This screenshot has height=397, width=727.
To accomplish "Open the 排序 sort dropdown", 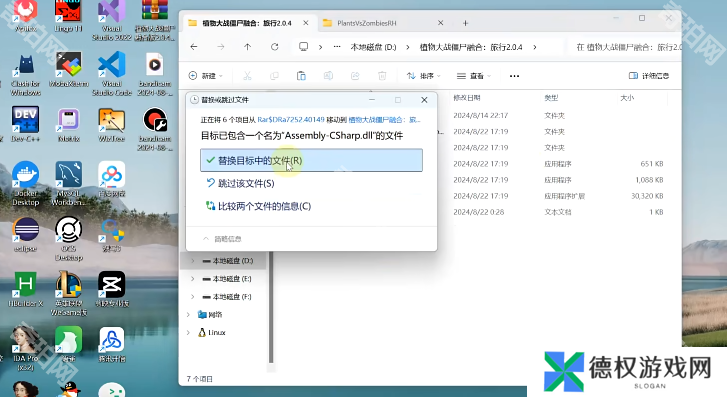I will pyautogui.click(x=423, y=76).
